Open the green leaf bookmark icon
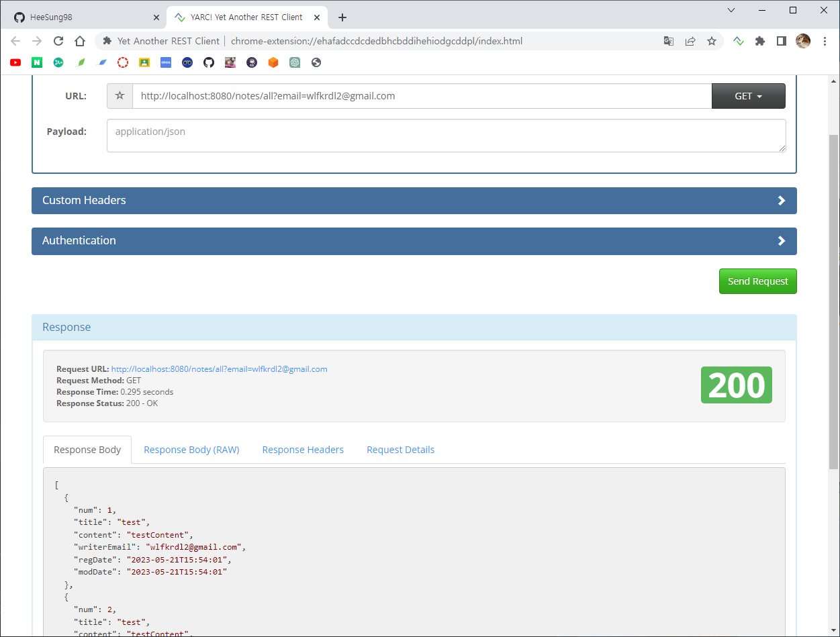This screenshot has width=840, height=637. click(x=81, y=62)
